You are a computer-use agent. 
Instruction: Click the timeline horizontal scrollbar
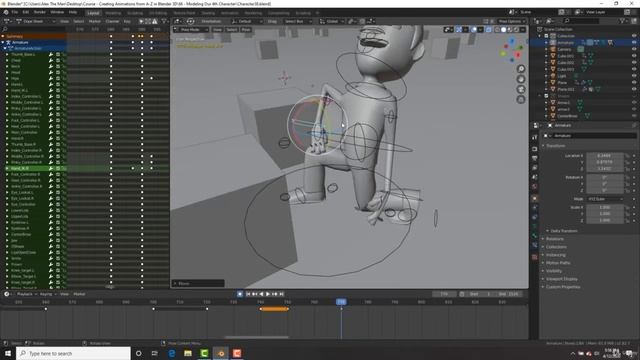tap(257, 338)
